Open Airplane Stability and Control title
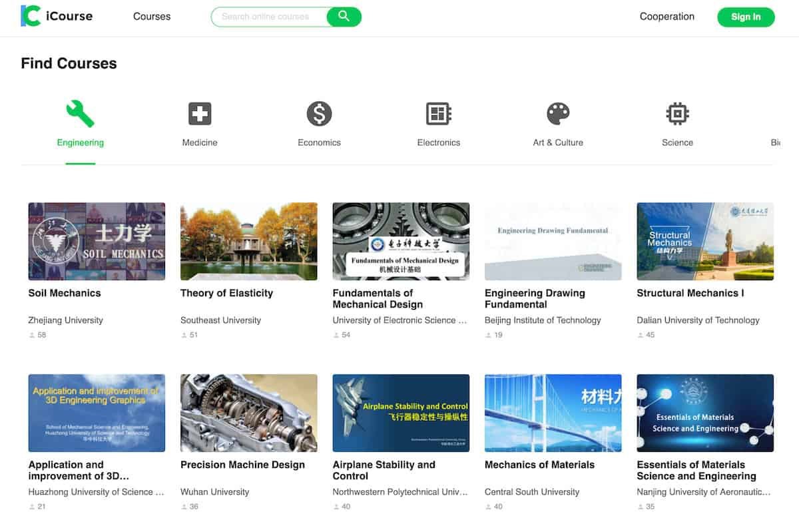The height and width of the screenshot is (532, 799). (x=384, y=471)
